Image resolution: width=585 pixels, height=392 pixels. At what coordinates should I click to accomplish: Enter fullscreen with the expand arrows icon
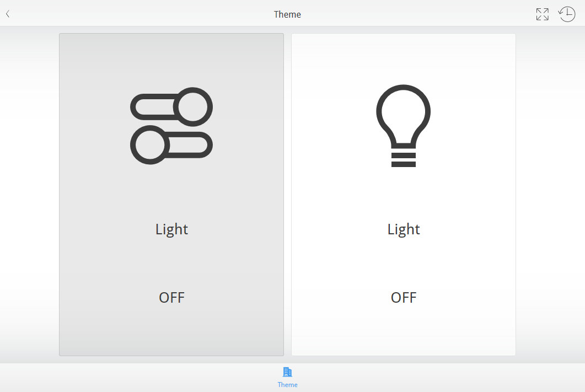[x=542, y=14]
